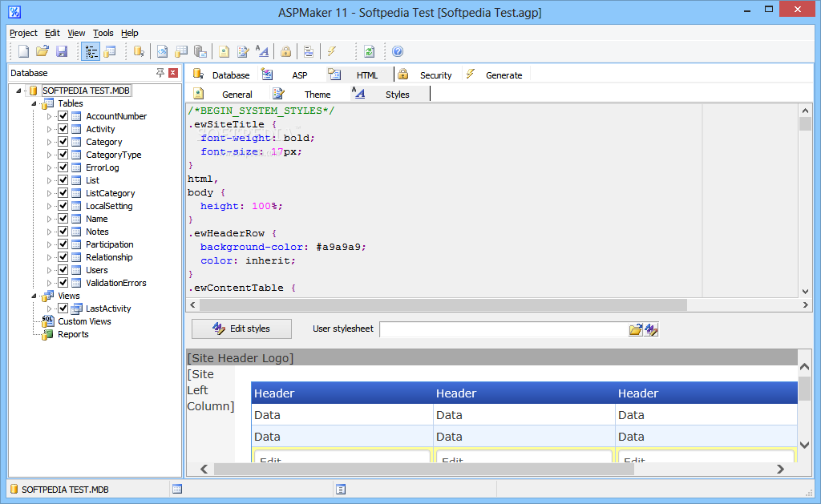
Task: Click the database table window toolbar icon
Action: tap(110, 51)
